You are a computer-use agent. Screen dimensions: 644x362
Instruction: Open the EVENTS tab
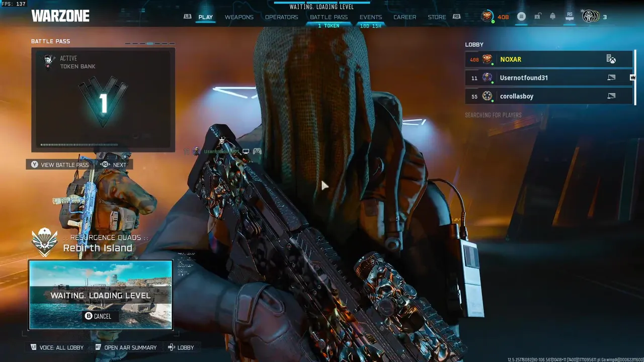pos(371,17)
